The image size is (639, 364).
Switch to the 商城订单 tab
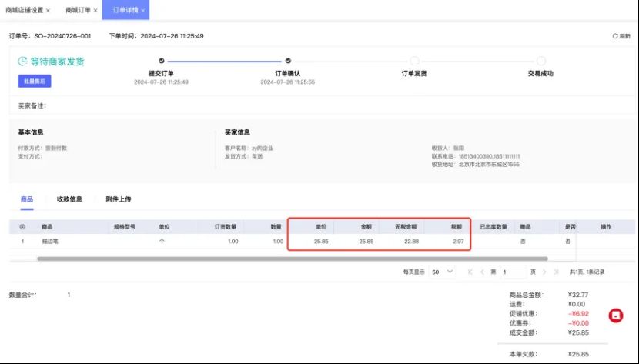pyautogui.click(x=77, y=11)
